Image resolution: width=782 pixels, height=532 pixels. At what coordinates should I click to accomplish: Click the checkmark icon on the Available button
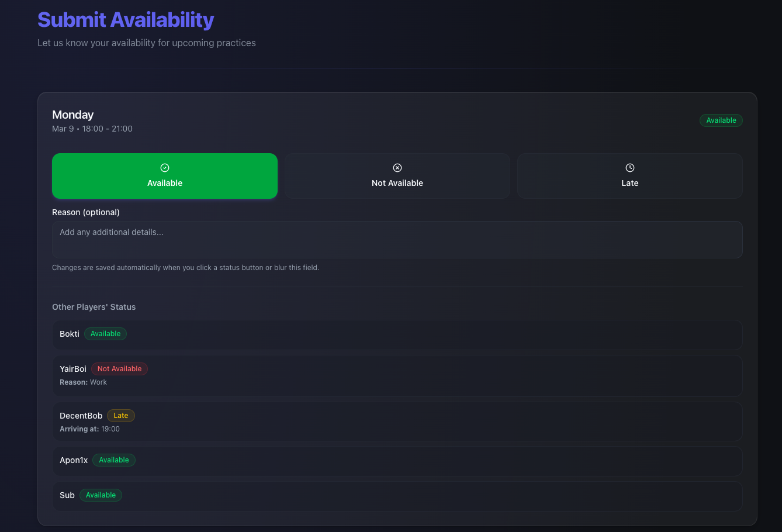(x=164, y=168)
